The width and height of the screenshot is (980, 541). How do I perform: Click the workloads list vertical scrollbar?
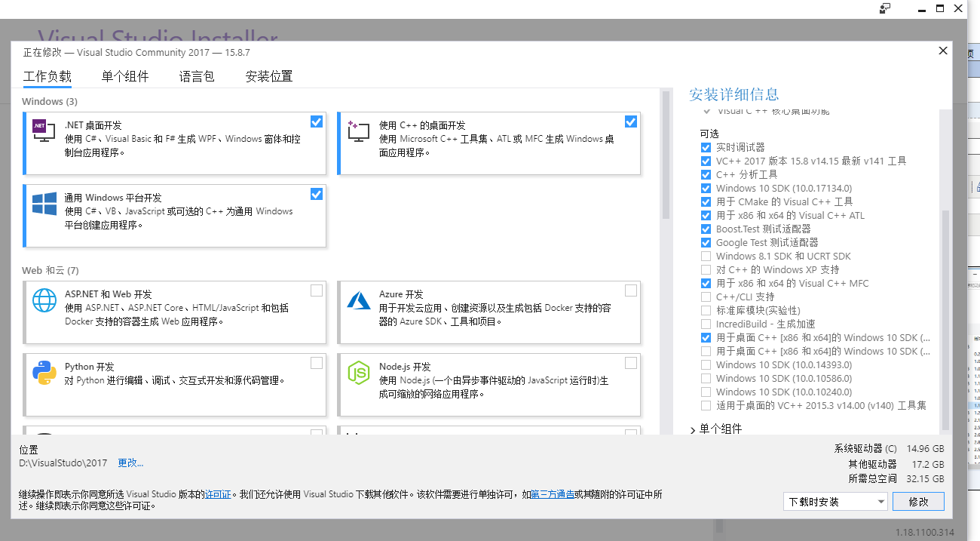point(666,155)
